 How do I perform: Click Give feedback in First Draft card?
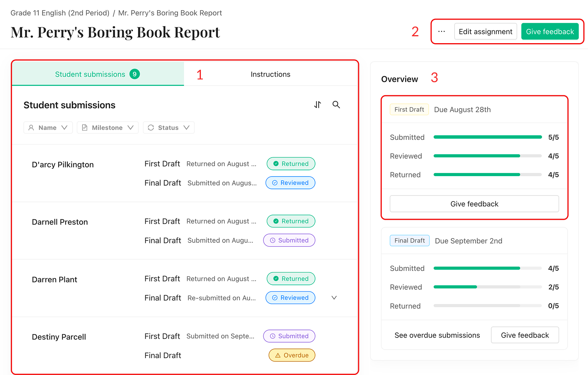pos(474,204)
